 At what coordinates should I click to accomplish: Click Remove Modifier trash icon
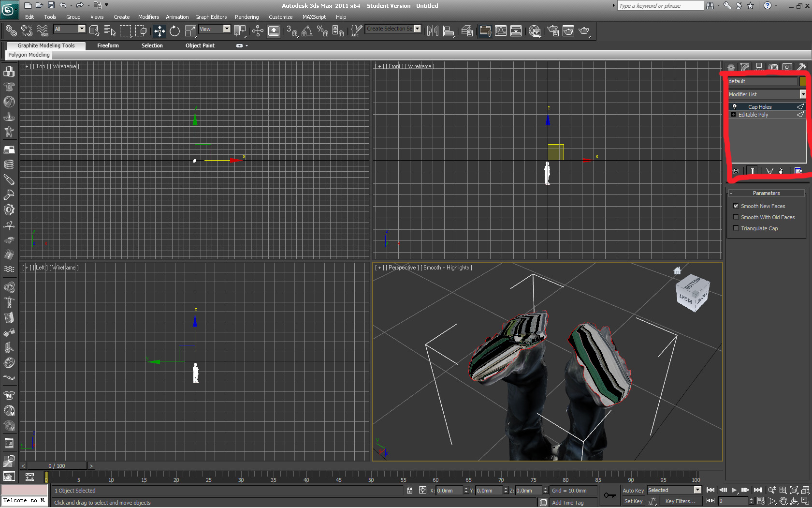click(x=781, y=171)
